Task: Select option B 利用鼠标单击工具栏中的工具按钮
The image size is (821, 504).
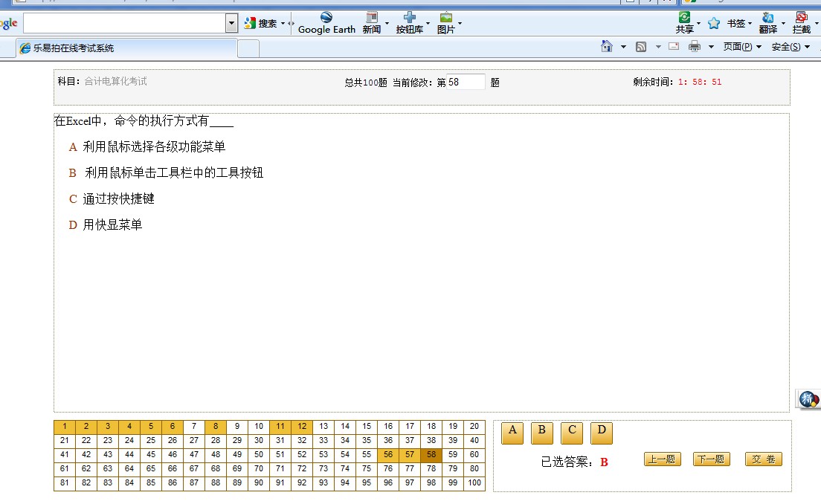Action: click(166, 172)
